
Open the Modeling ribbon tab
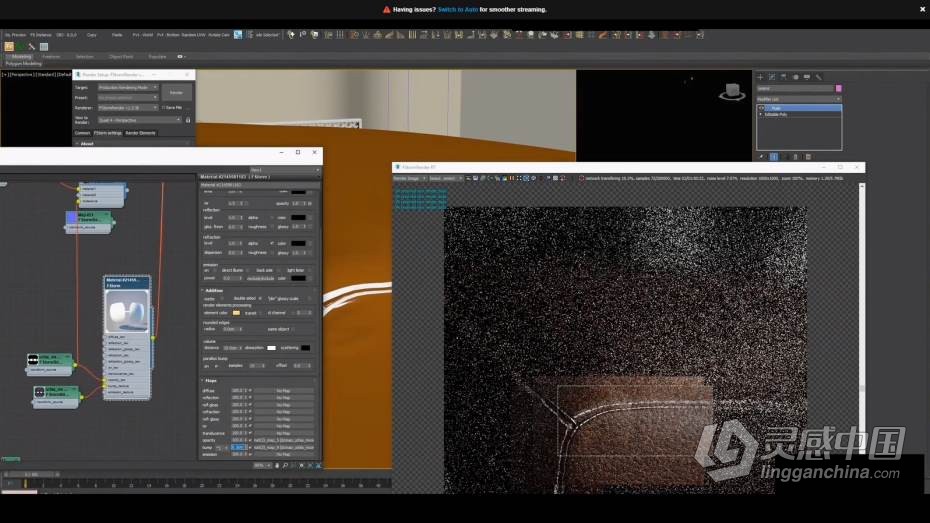tap(21, 57)
